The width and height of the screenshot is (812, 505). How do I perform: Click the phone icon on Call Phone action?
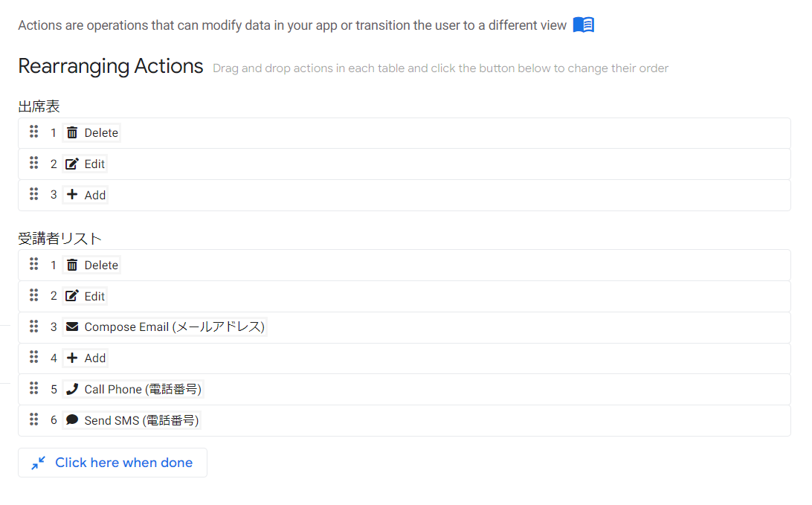(x=71, y=388)
